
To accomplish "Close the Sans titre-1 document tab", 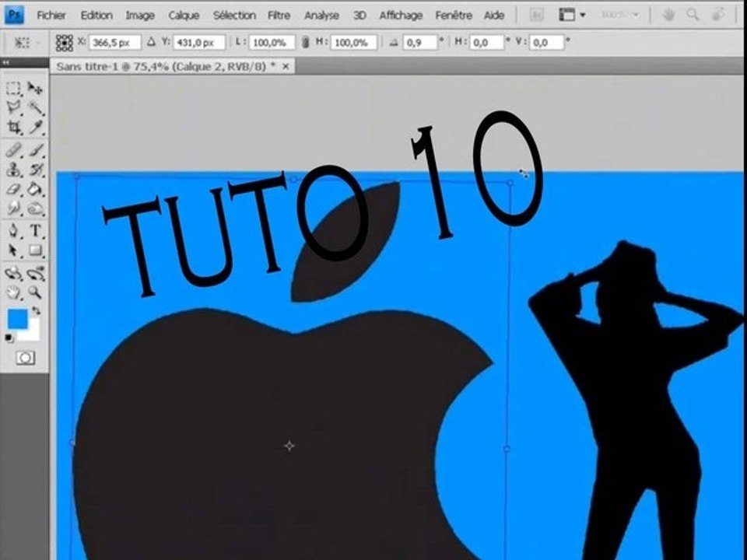I will point(286,67).
